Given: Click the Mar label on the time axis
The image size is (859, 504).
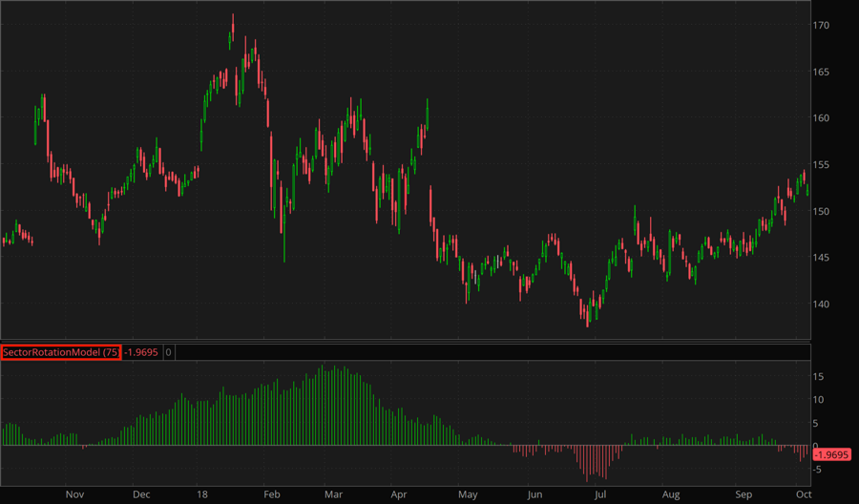Looking at the screenshot, I should pos(333,494).
